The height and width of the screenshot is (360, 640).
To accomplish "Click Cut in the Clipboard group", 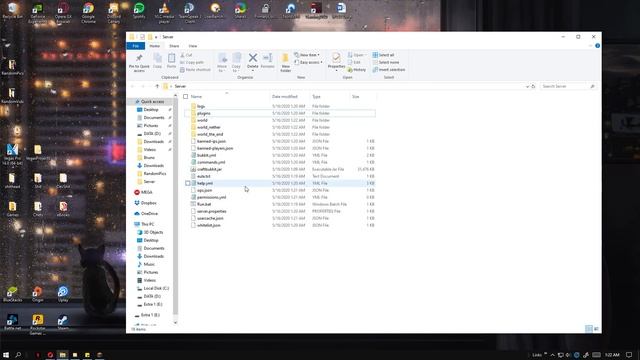I will (186, 55).
